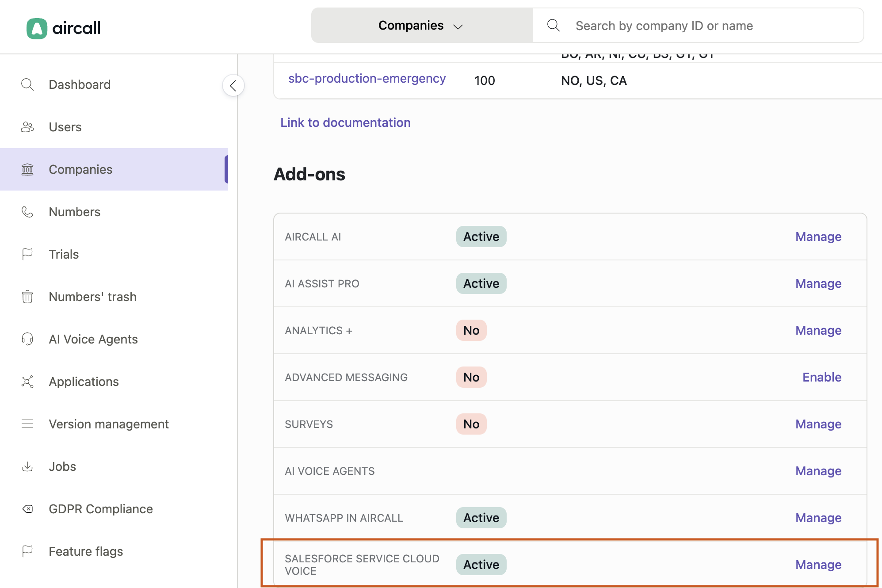
Task: Click the AIRCALL AI label
Action: [313, 237]
